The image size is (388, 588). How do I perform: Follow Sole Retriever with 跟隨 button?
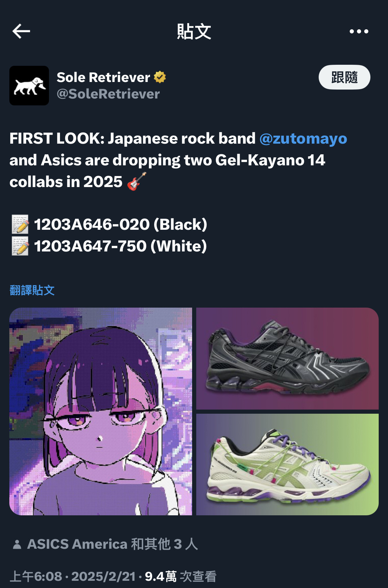click(344, 77)
